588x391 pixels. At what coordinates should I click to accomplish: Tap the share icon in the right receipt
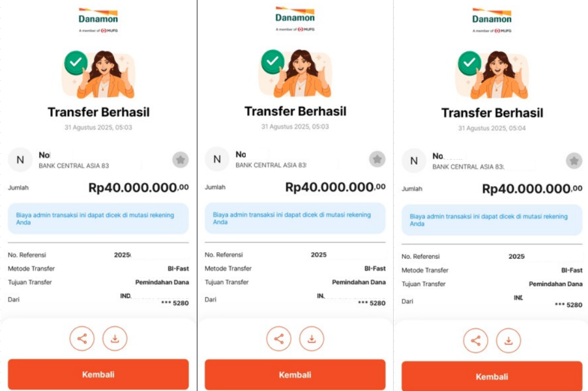pos(475,340)
